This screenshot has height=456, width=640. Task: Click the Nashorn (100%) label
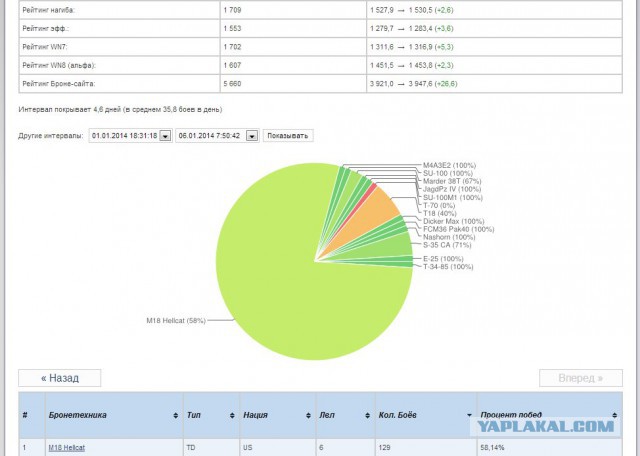[449, 237]
